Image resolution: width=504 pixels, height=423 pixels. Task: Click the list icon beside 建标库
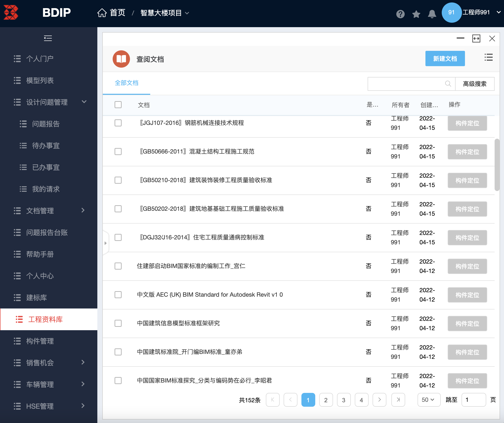(x=17, y=298)
